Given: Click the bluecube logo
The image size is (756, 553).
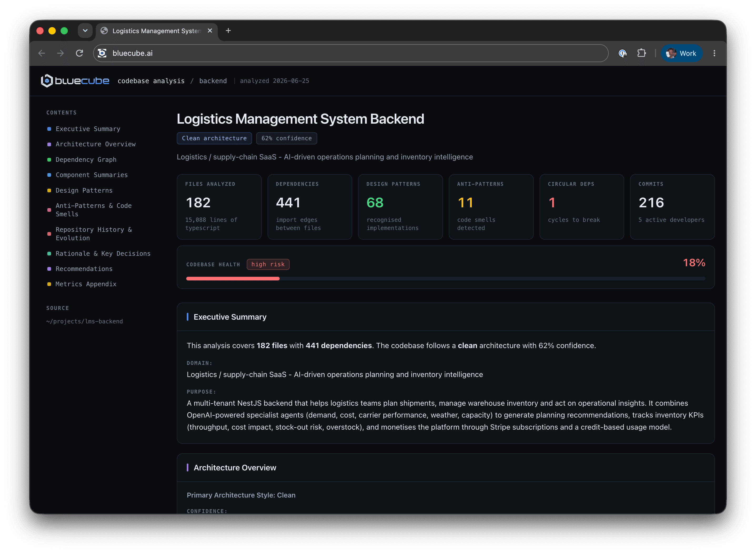Looking at the screenshot, I should tap(75, 81).
